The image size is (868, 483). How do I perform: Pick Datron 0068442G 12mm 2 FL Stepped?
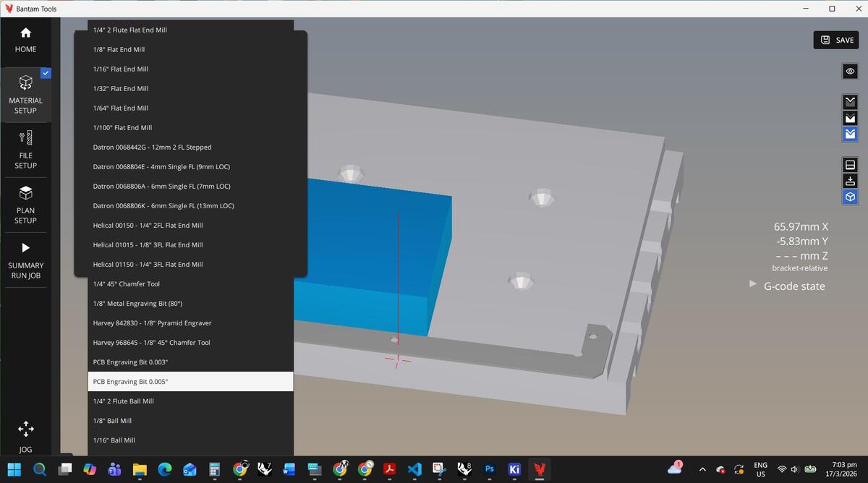point(191,147)
